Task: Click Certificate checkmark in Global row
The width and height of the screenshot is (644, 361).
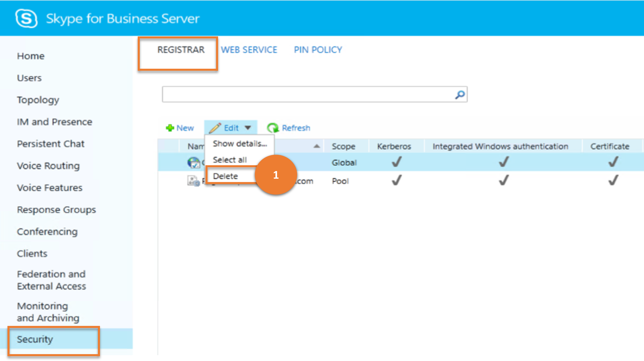Action: pyautogui.click(x=613, y=162)
